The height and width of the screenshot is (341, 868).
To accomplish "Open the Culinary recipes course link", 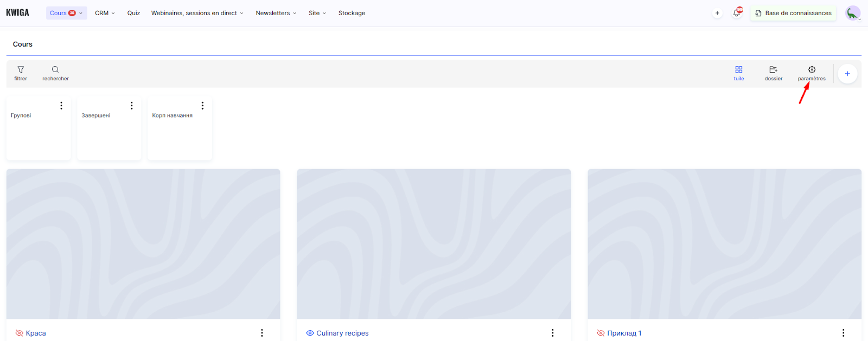I will 342,333.
